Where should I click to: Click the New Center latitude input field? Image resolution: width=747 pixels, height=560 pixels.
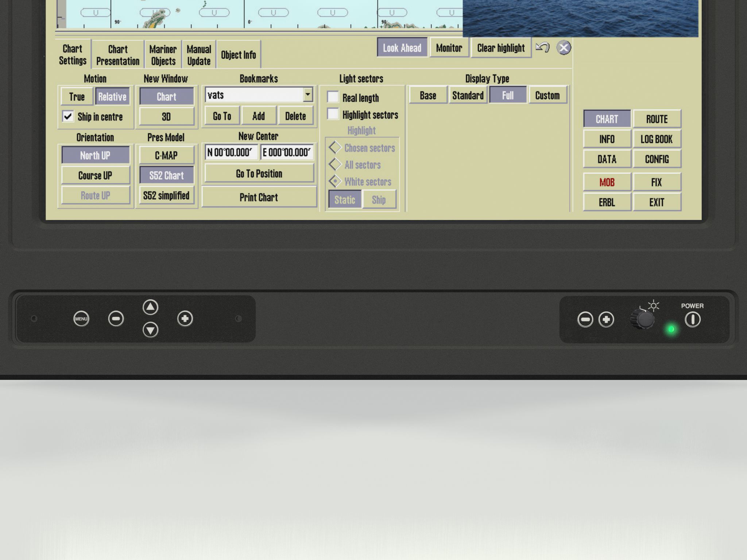point(231,152)
